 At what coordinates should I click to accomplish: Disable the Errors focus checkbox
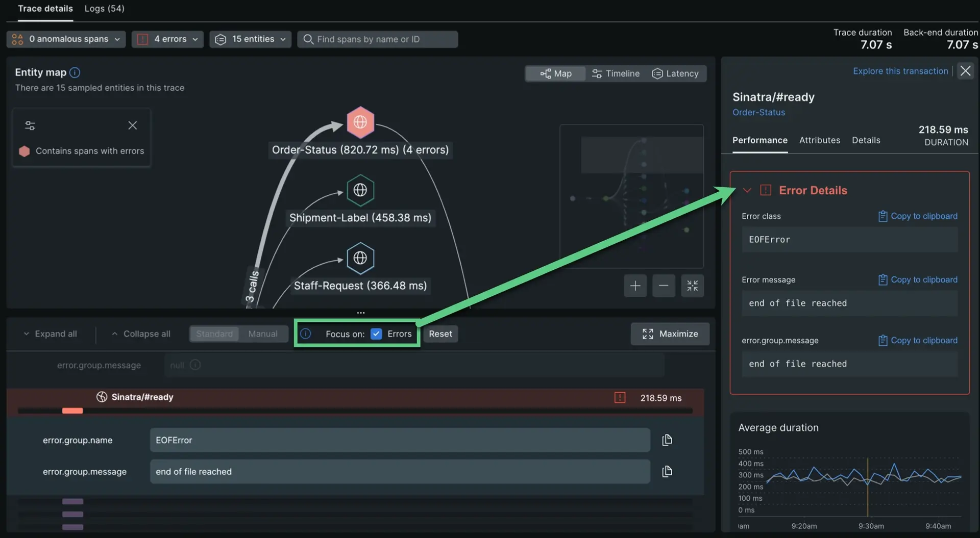tap(376, 334)
